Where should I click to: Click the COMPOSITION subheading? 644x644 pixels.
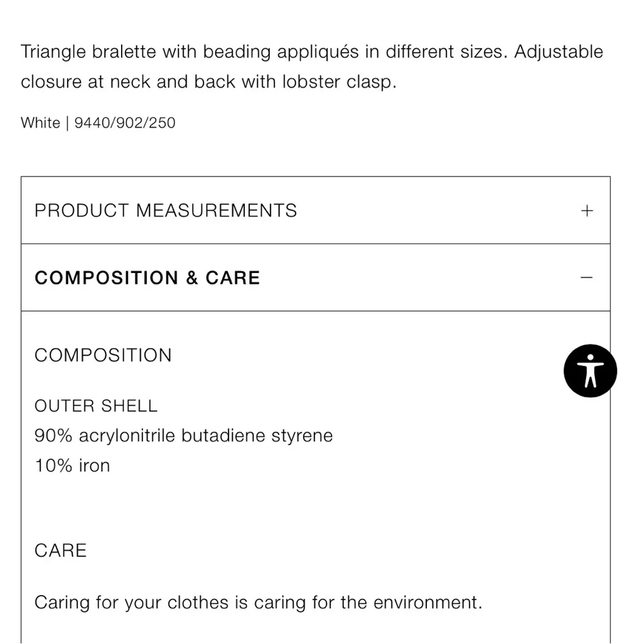(103, 355)
